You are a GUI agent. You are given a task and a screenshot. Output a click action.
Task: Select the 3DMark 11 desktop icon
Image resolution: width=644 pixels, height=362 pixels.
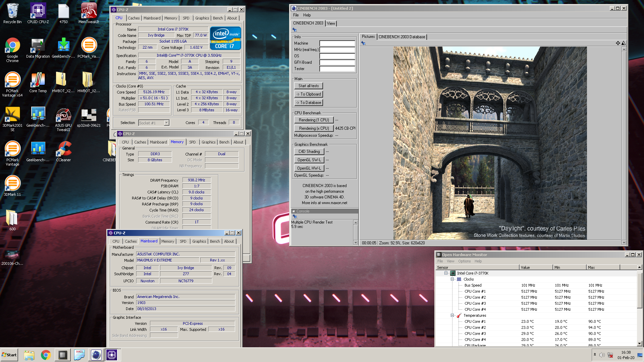click(x=12, y=186)
